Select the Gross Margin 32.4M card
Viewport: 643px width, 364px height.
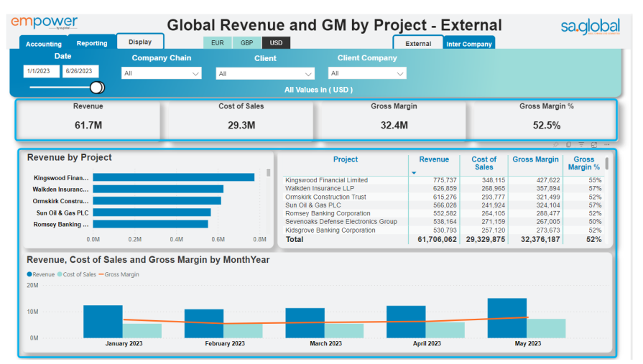point(394,120)
